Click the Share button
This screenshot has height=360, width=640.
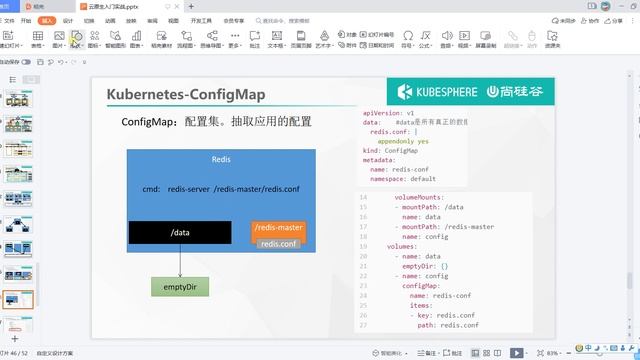(x=613, y=20)
